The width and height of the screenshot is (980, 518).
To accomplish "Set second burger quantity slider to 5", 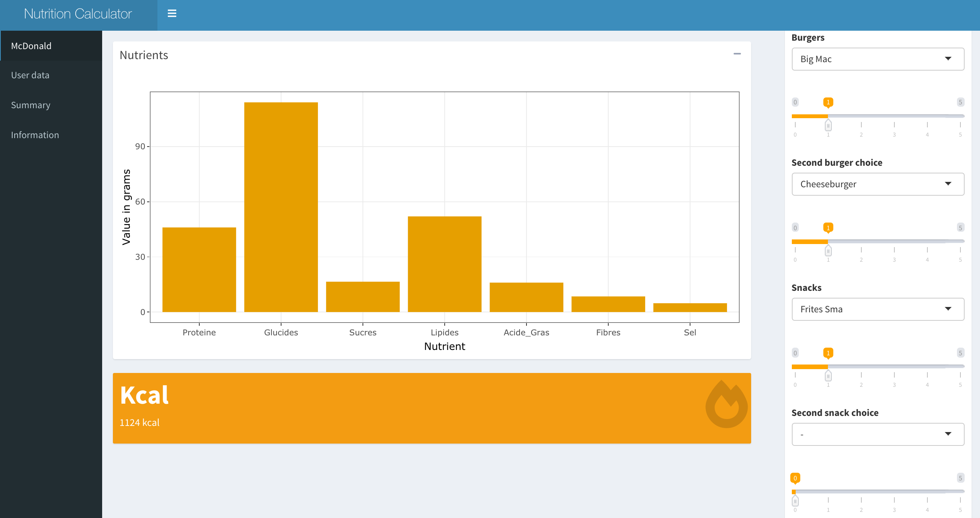I will [x=960, y=241].
